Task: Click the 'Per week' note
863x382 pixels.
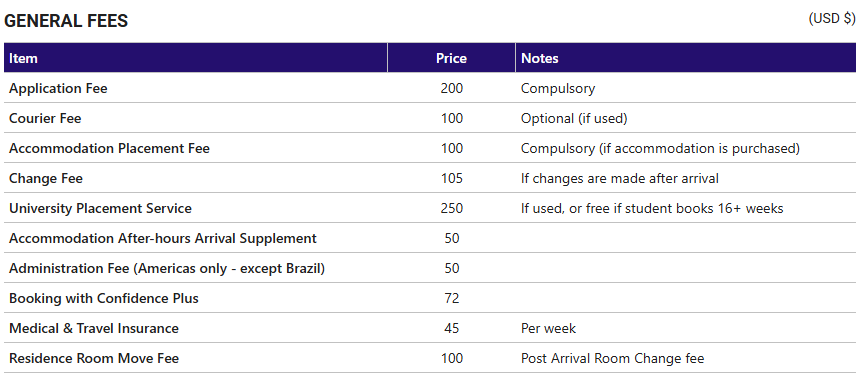Action: (x=548, y=329)
